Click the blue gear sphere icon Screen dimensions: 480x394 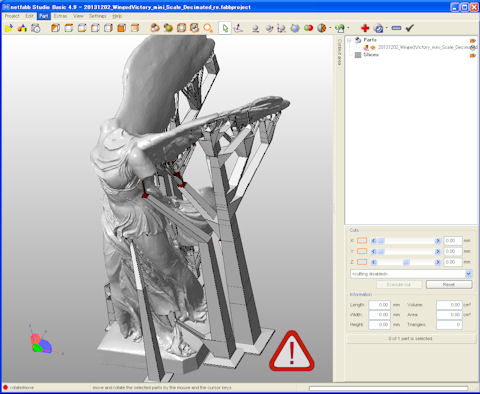click(x=295, y=28)
